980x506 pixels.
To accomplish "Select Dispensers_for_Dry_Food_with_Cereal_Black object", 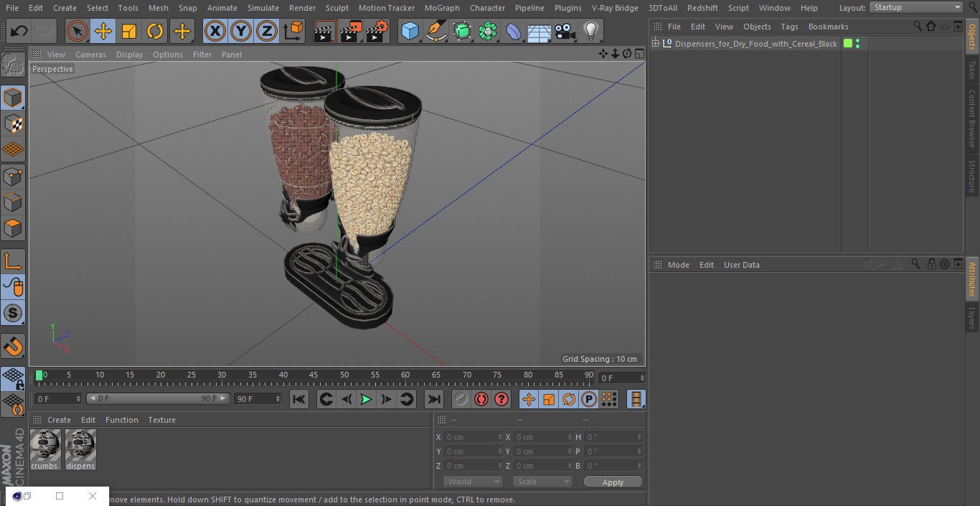I will (x=755, y=44).
